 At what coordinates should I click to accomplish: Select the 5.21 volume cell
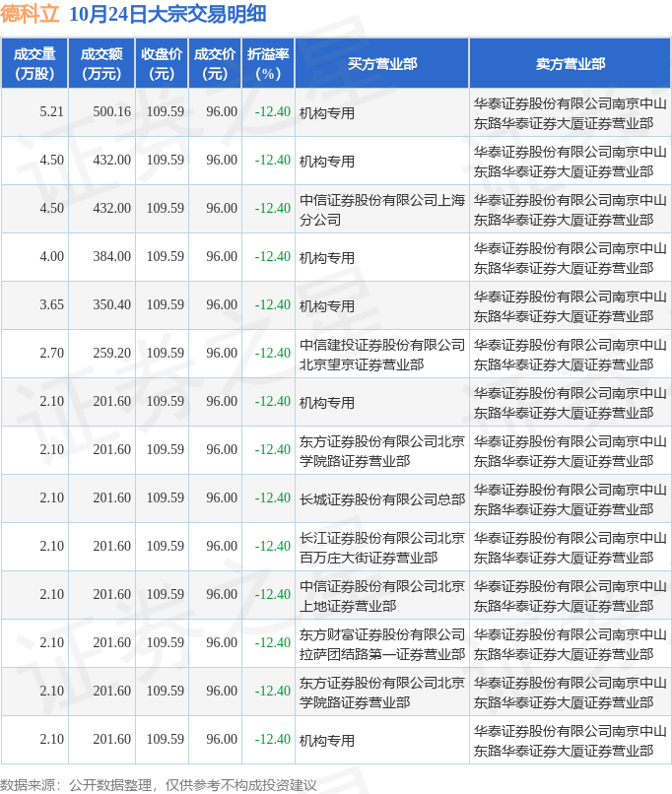52,112
